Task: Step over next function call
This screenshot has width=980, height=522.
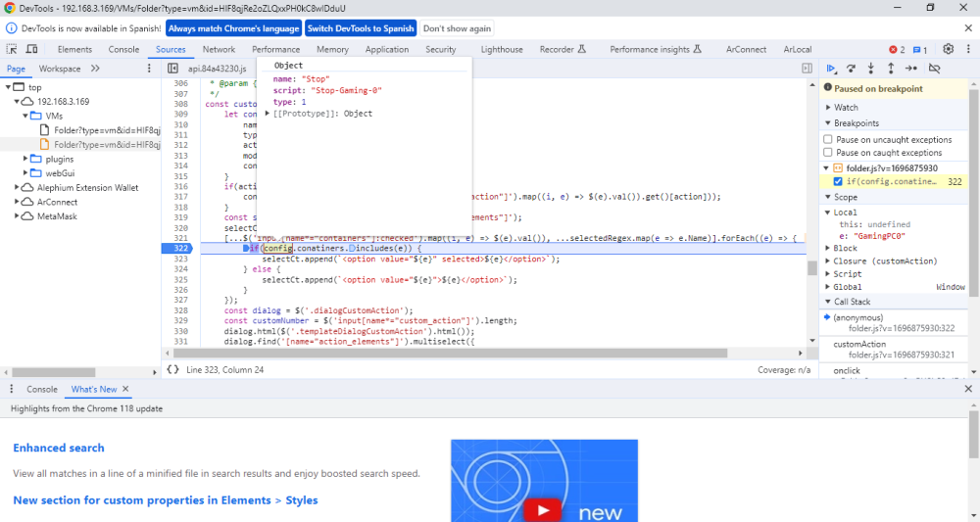Action: coord(851,69)
